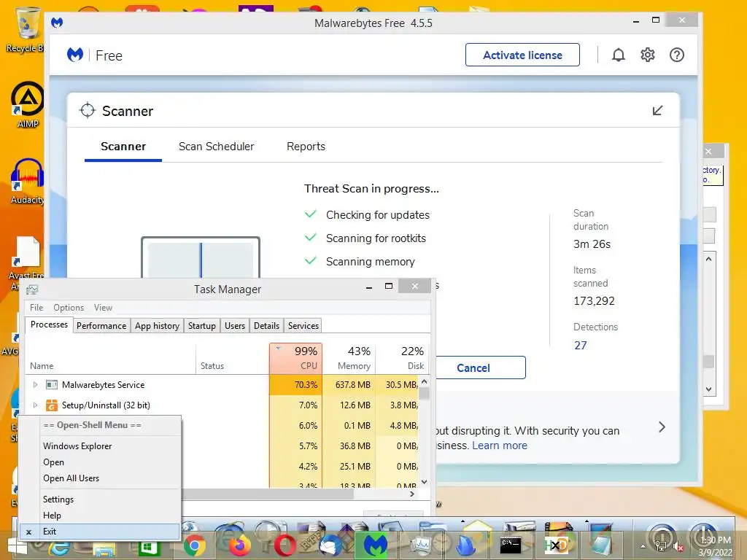Open the Malwarebytes help question mark

coord(676,55)
